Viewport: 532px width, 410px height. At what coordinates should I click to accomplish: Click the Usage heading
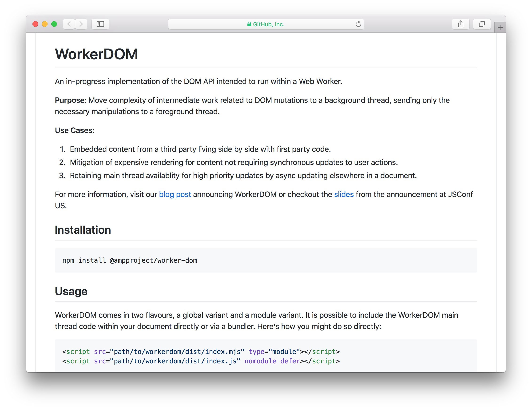(x=71, y=291)
